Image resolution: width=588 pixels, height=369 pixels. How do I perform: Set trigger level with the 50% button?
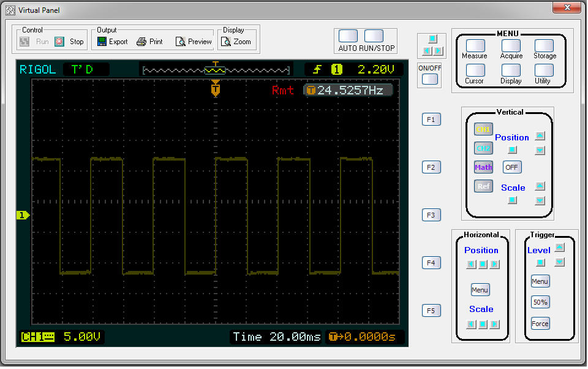click(540, 302)
